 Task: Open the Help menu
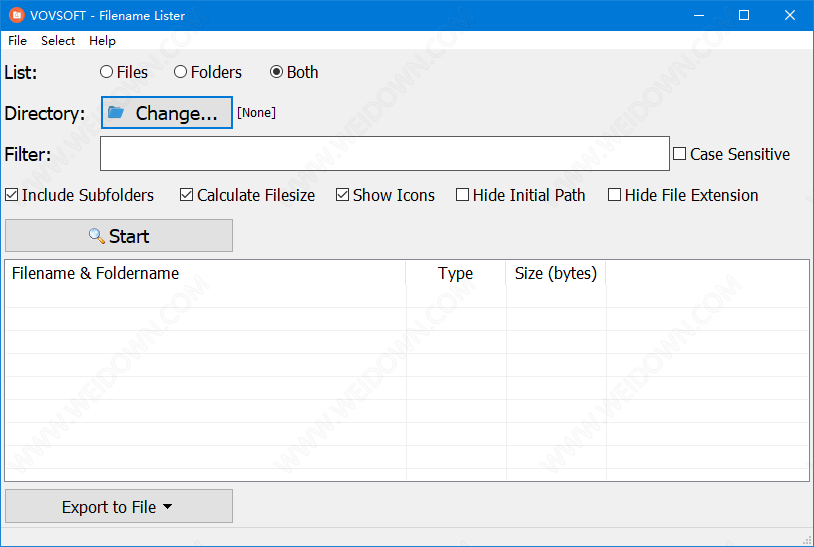(x=102, y=40)
